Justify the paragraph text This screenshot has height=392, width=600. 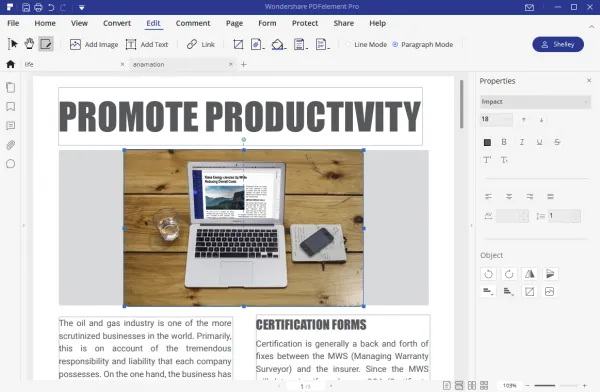tap(550, 197)
